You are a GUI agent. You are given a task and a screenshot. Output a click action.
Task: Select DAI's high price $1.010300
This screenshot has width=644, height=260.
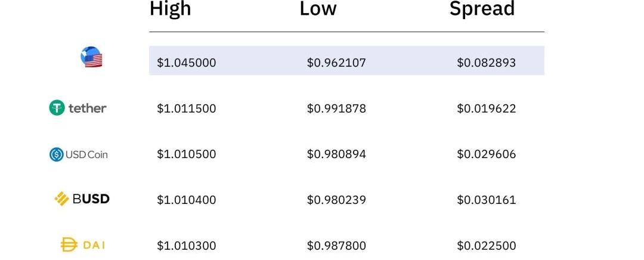(x=186, y=246)
